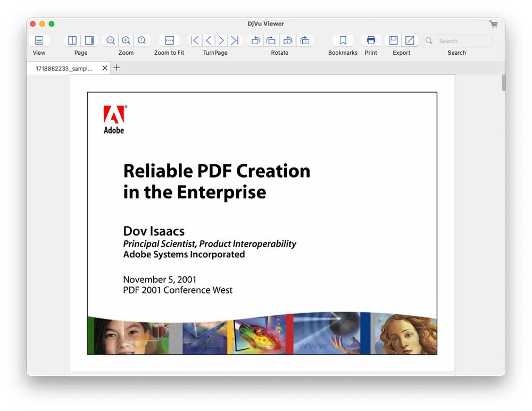This screenshot has width=532, height=411.
Task: Switch to two-page layout icon
Action: (x=72, y=41)
